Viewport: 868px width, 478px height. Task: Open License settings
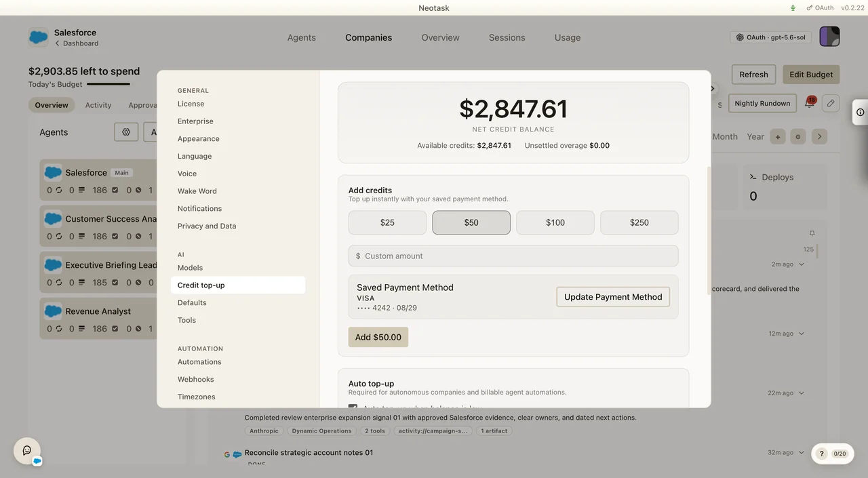[x=238, y=104]
